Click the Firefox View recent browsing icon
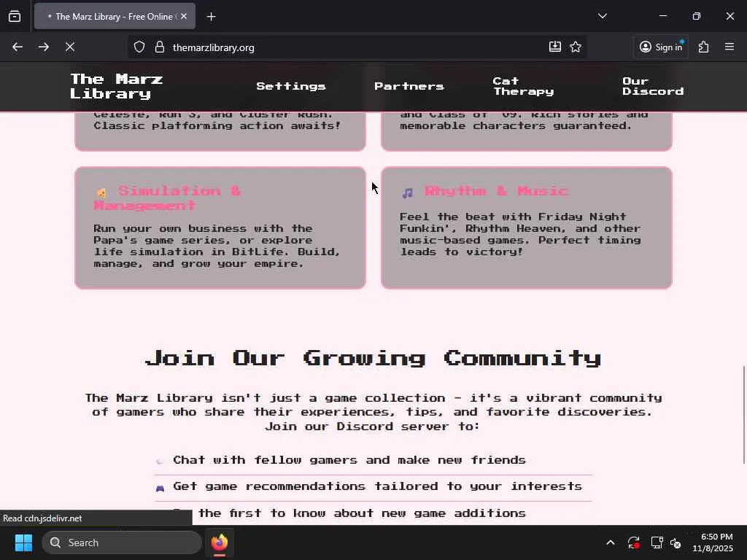 15,16
